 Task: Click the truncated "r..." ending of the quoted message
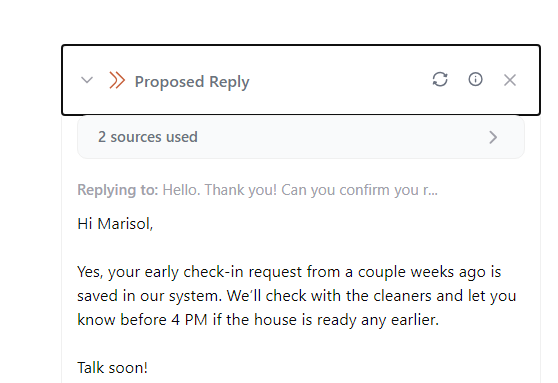point(430,190)
